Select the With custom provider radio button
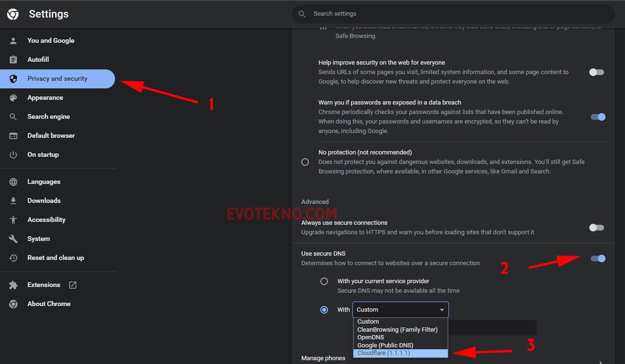The height and width of the screenshot is (364, 625). click(x=324, y=310)
